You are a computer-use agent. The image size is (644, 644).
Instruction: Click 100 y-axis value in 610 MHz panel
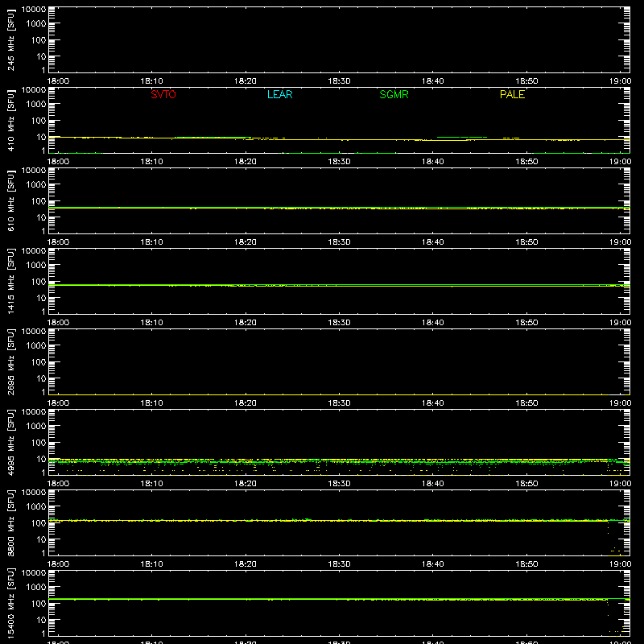coord(39,201)
